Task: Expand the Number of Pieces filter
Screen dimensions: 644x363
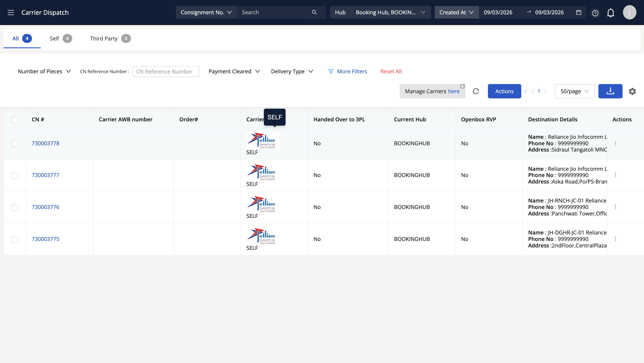Action: (44, 72)
